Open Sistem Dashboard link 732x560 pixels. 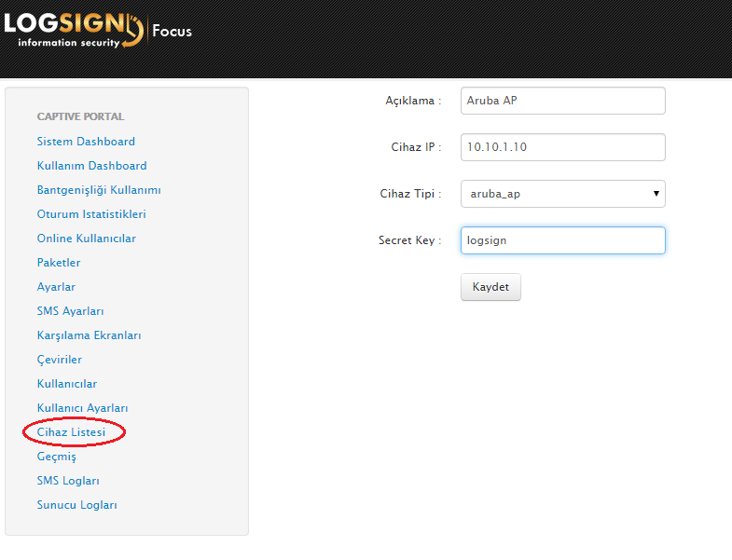point(86,142)
